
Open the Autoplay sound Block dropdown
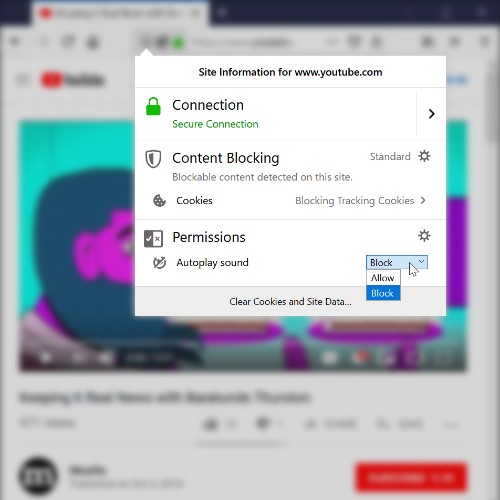pos(397,263)
